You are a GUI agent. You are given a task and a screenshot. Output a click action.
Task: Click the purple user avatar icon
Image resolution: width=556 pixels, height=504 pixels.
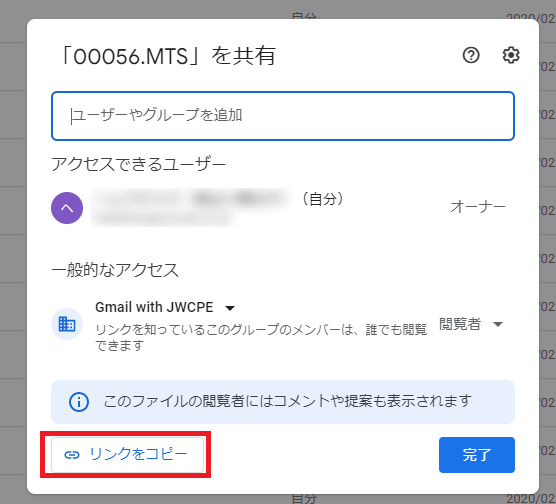[x=67, y=208]
